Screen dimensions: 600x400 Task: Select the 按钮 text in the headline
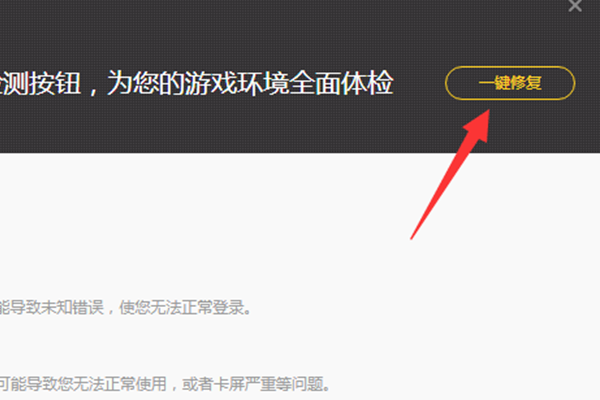pos(55,83)
